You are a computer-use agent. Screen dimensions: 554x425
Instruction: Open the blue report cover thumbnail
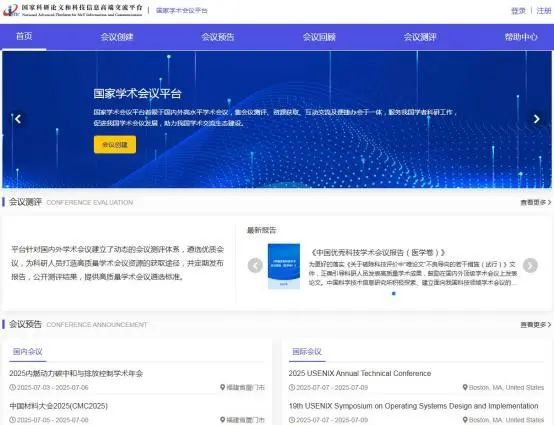click(284, 266)
